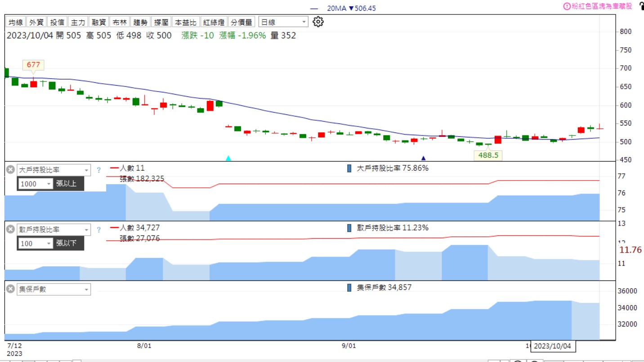Click the unlock padlock icon at top right
644x362 pixels.
pyautogui.click(x=641, y=6)
